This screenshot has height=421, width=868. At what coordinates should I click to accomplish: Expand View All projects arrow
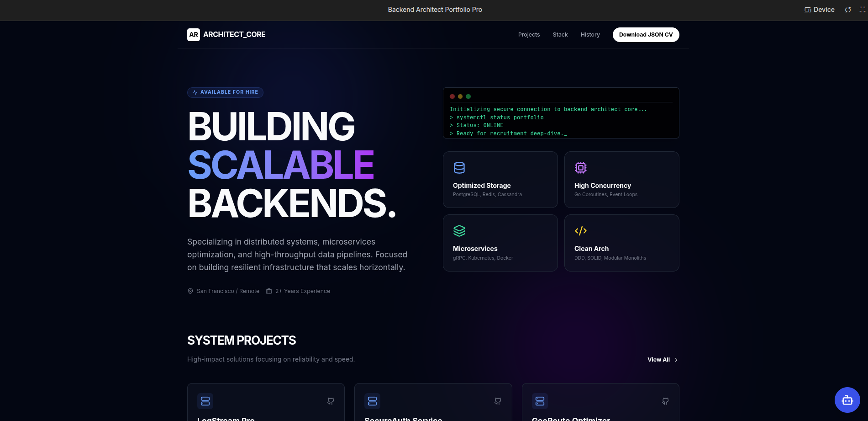pyautogui.click(x=676, y=360)
